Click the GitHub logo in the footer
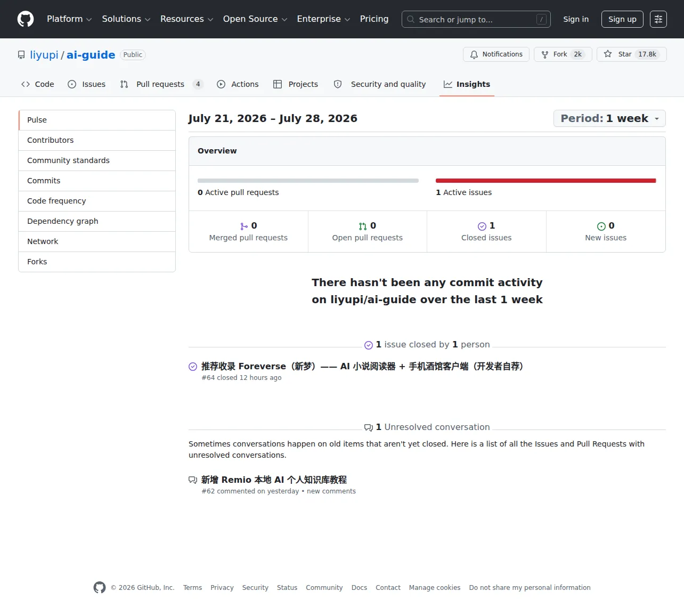Image resolution: width=684 pixels, height=616 pixels. click(x=100, y=587)
